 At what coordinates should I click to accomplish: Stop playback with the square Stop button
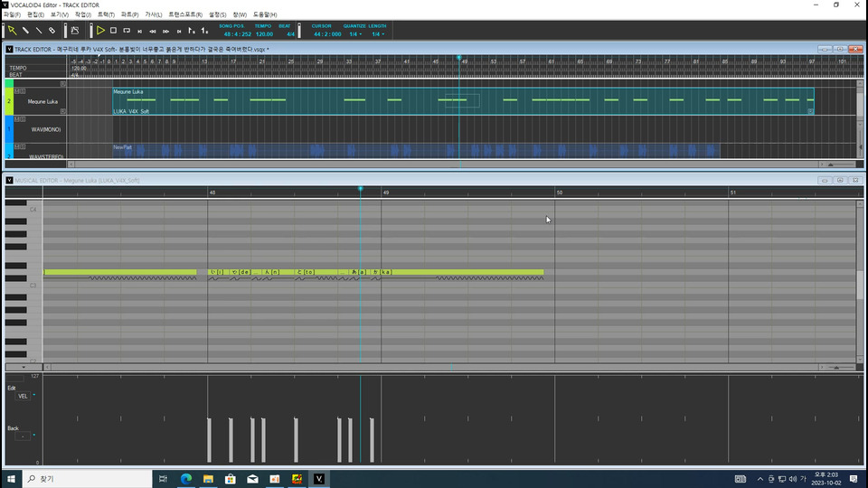(x=114, y=31)
